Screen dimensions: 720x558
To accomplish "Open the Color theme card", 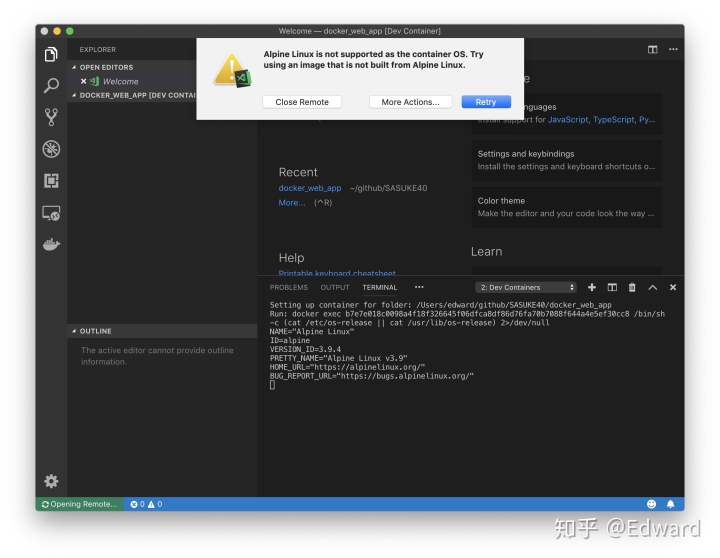I will coord(567,207).
